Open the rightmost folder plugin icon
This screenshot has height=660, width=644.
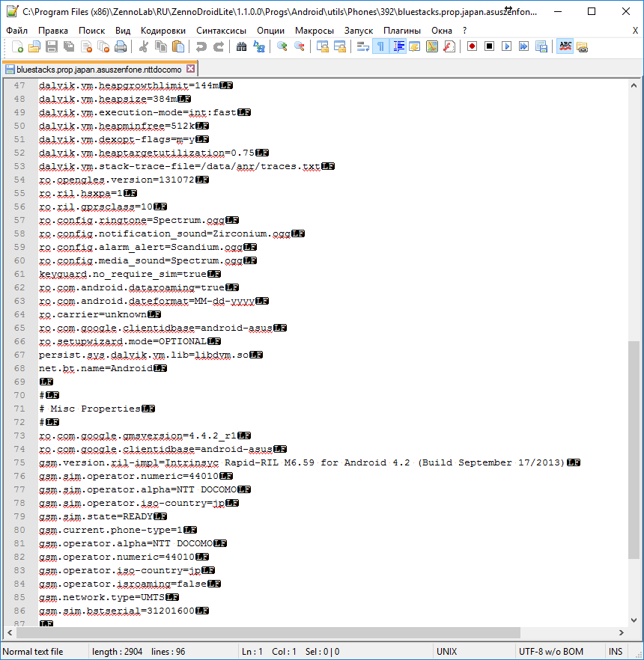tap(582, 46)
